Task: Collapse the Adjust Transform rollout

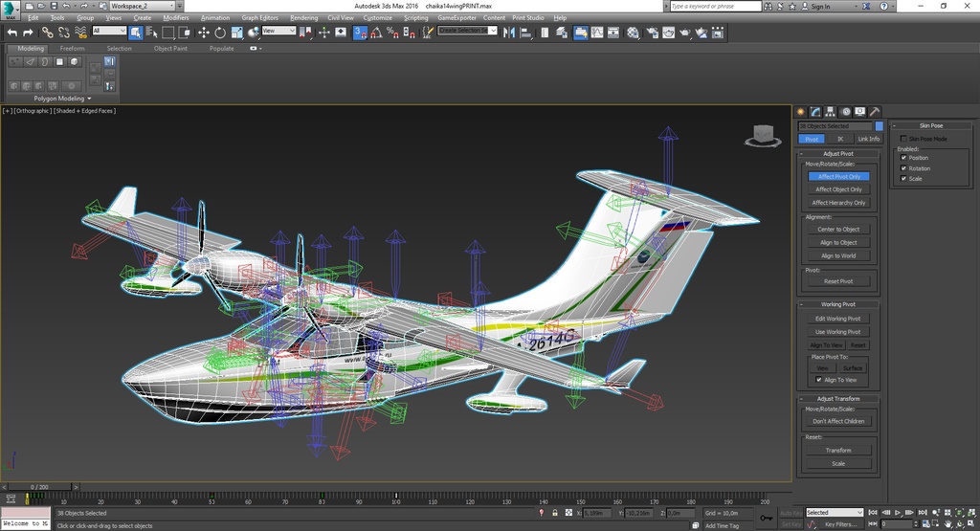Action: pos(838,399)
